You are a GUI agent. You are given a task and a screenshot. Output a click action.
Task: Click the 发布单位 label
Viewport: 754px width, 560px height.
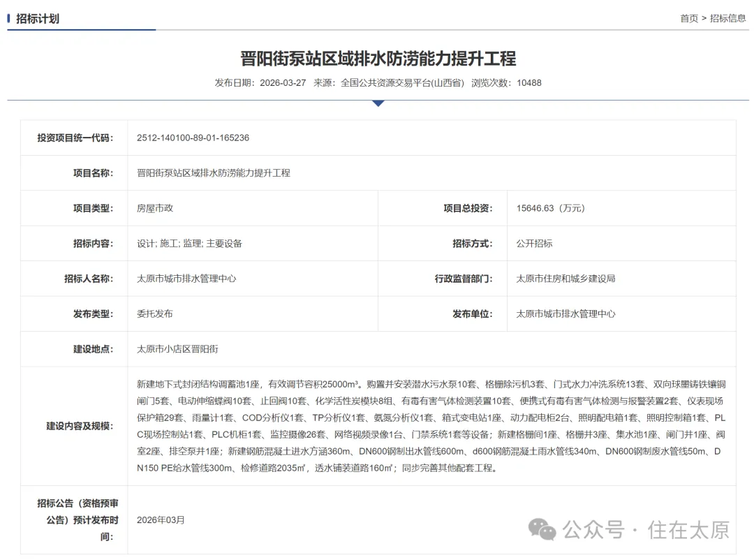473,314
